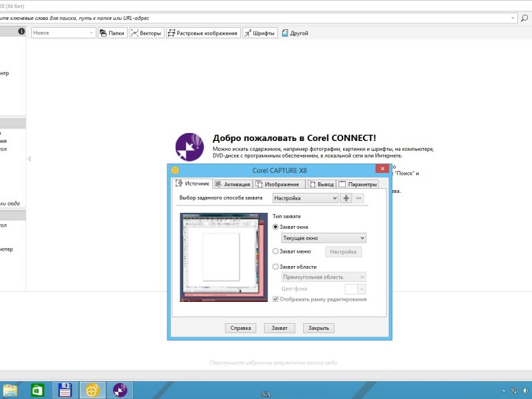Open the capture preset dropdown "Настройка"

click(x=305, y=198)
